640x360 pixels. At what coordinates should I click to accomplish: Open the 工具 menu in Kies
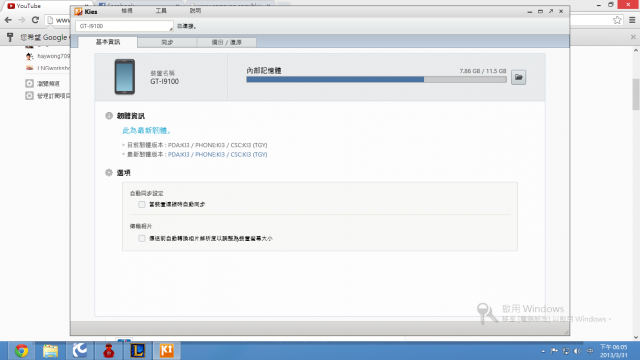(x=161, y=11)
